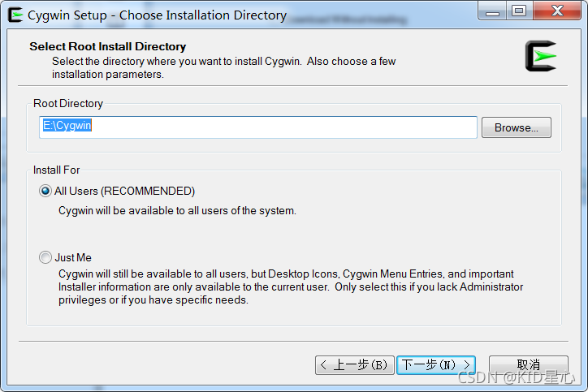Click the large Cygwin logo in header
588x392 pixels.
pyautogui.click(x=541, y=56)
